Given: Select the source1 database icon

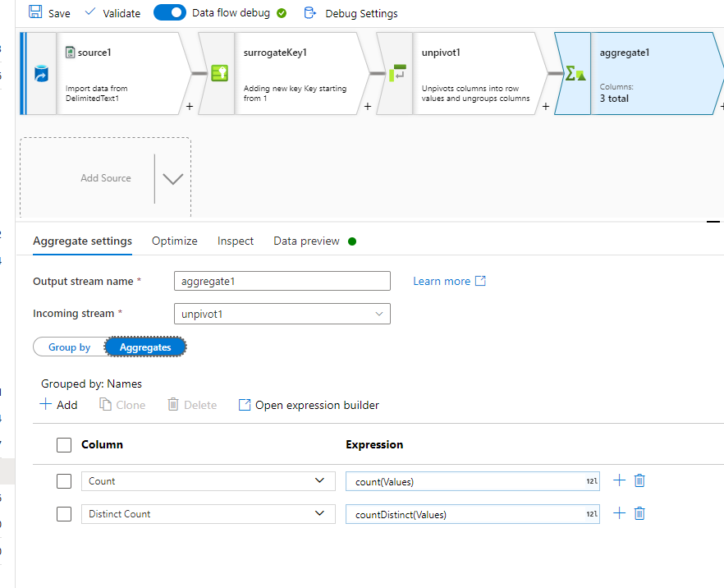Looking at the screenshot, I should (x=41, y=73).
